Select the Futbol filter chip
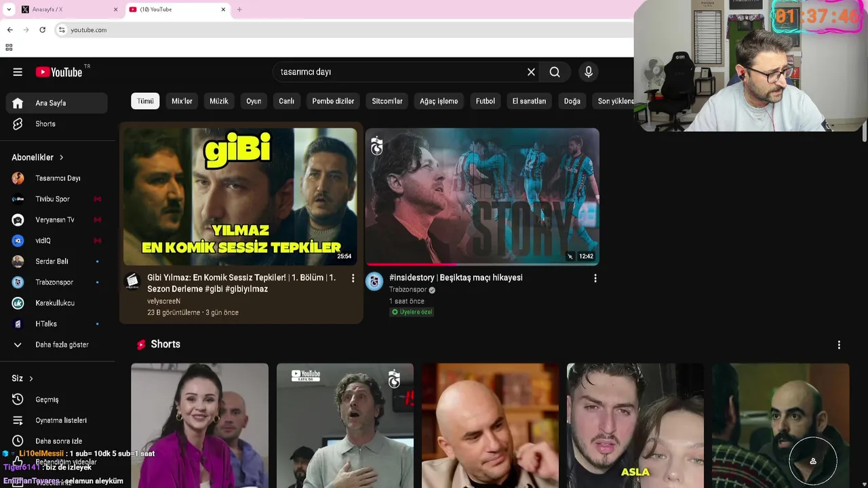The height and width of the screenshot is (488, 868). click(486, 101)
